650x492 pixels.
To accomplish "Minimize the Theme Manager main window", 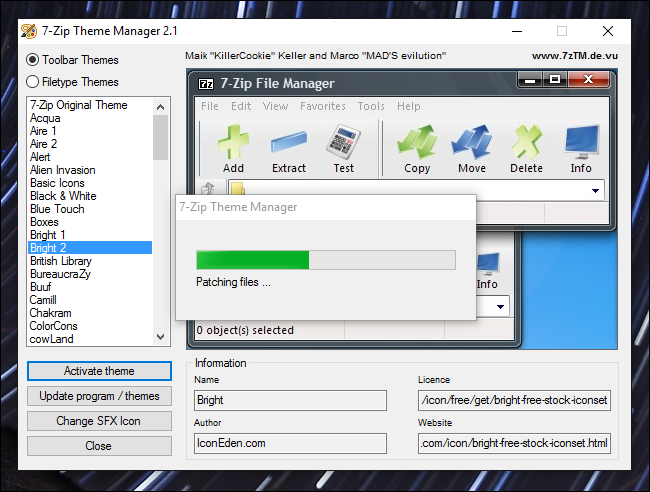I will click(x=517, y=31).
